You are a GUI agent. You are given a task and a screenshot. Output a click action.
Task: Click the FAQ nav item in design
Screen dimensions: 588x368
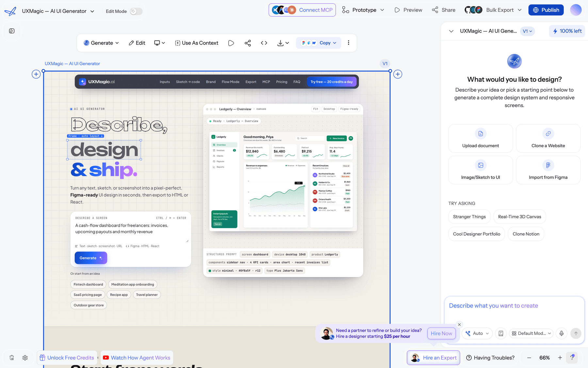(x=297, y=82)
